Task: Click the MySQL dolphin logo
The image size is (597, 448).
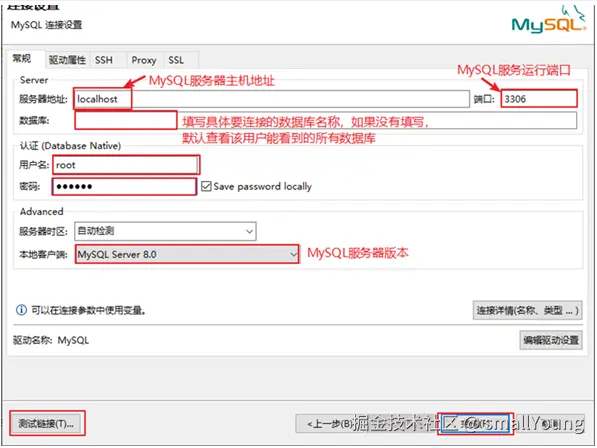Action: (548, 19)
